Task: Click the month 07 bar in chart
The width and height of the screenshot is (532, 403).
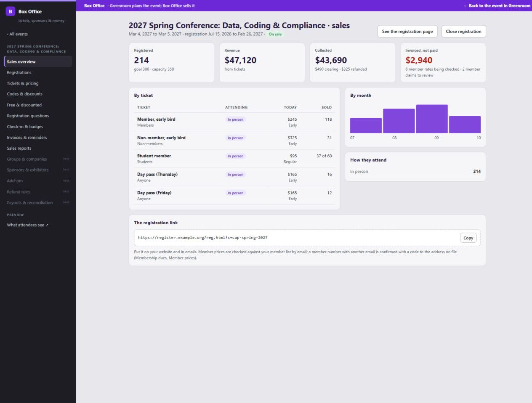Action: coord(366,125)
